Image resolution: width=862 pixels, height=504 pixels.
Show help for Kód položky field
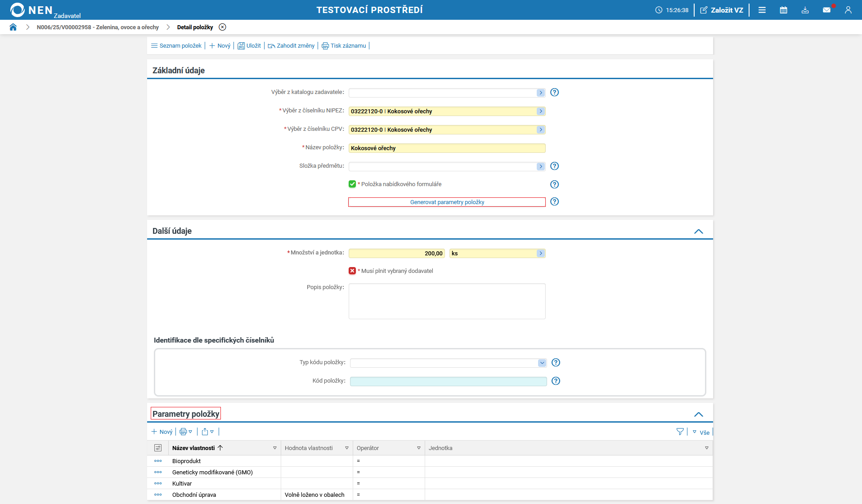tap(556, 381)
